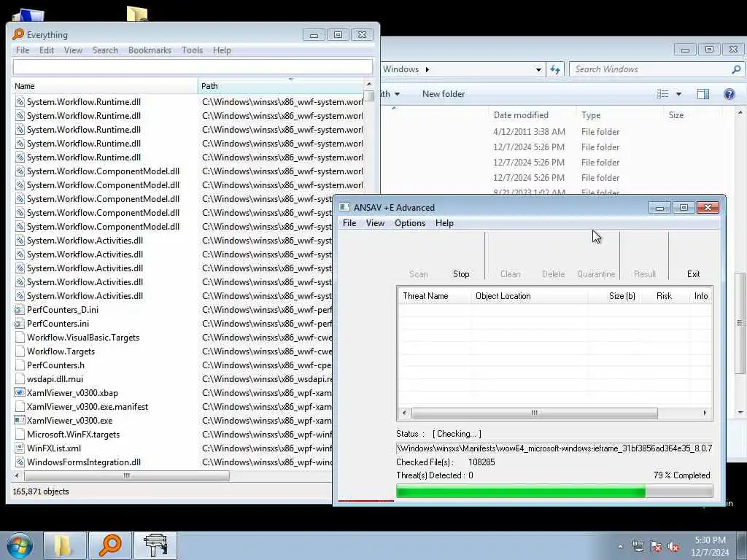Click the XamlViewer_v0300.xbap file icon
The image size is (747, 560).
tap(20, 393)
